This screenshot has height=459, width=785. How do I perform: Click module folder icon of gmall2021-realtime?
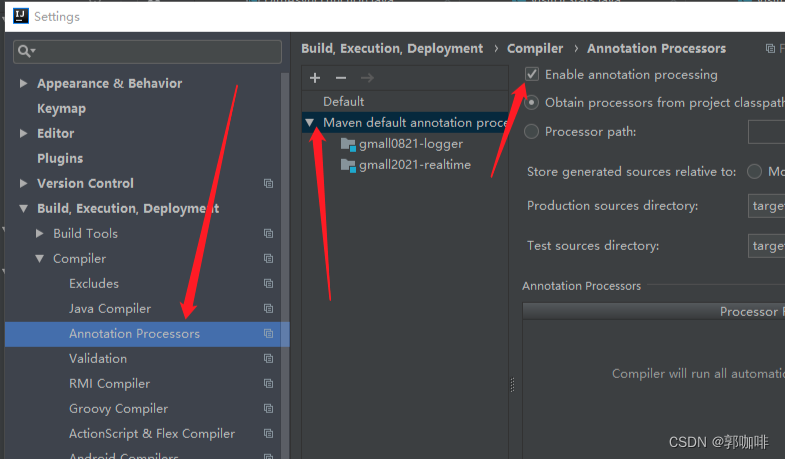pyautogui.click(x=348, y=166)
